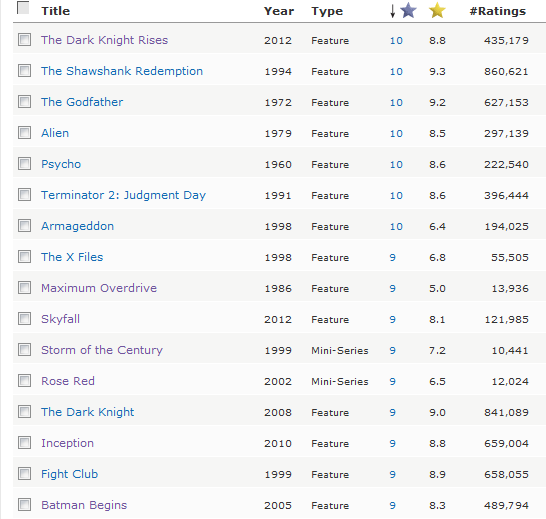Check the box for The Dark Knight Rises

coord(24,40)
